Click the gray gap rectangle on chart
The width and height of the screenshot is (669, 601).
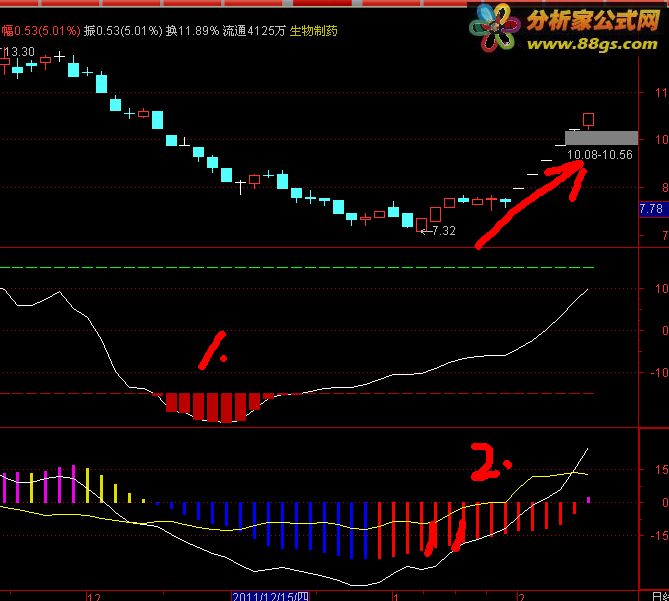coord(601,138)
